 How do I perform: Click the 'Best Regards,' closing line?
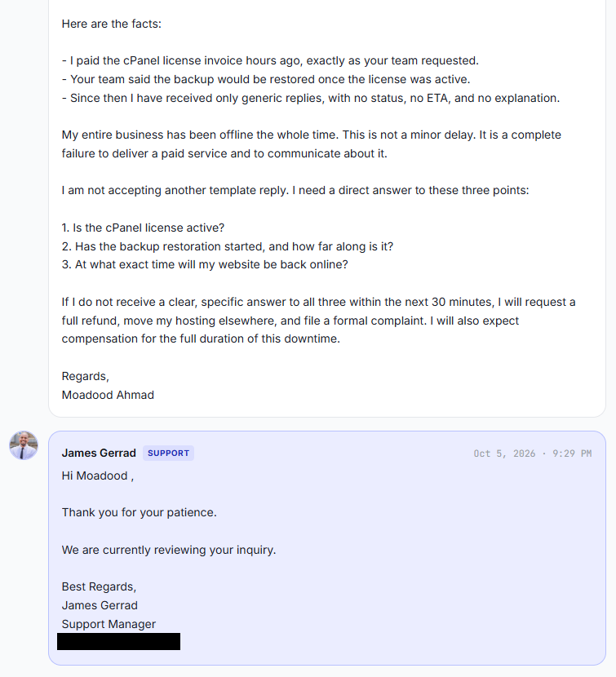click(x=99, y=586)
